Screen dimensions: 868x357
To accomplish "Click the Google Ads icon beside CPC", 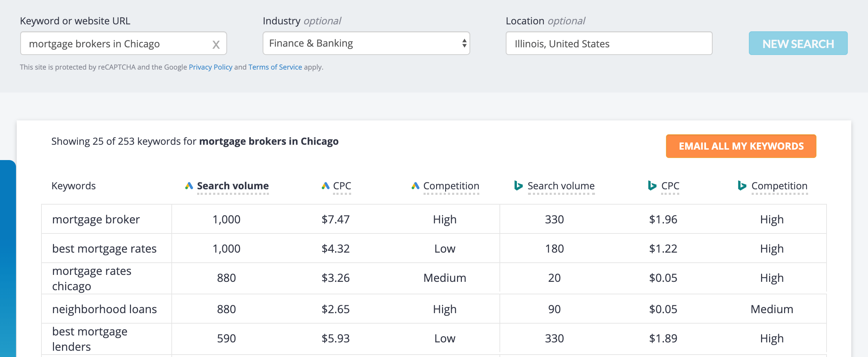I will point(326,186).
